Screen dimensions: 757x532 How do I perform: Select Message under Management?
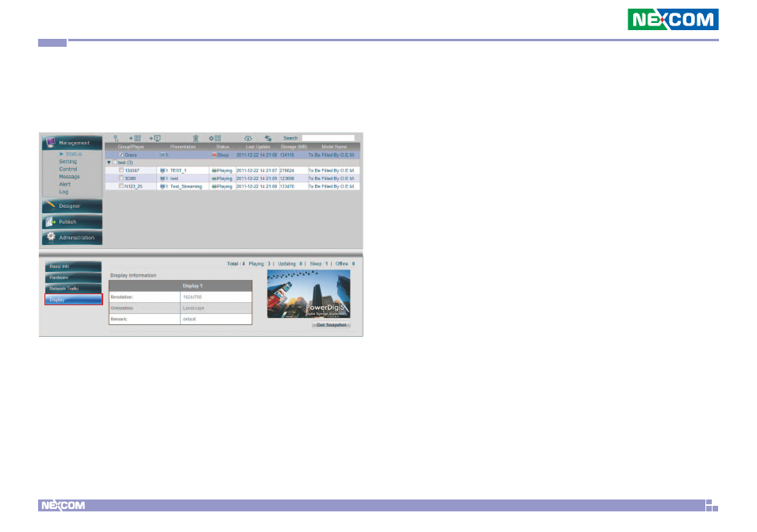point(70,177)
